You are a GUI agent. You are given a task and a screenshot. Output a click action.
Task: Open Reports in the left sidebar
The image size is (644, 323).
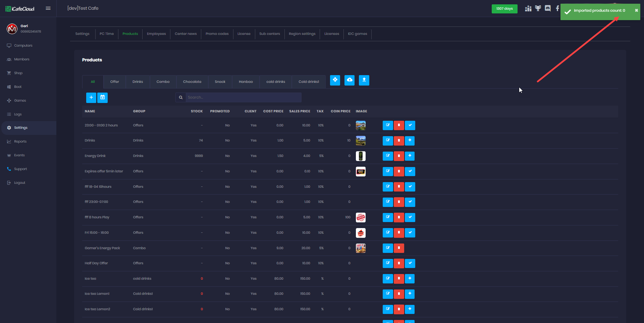click(20, 142)
